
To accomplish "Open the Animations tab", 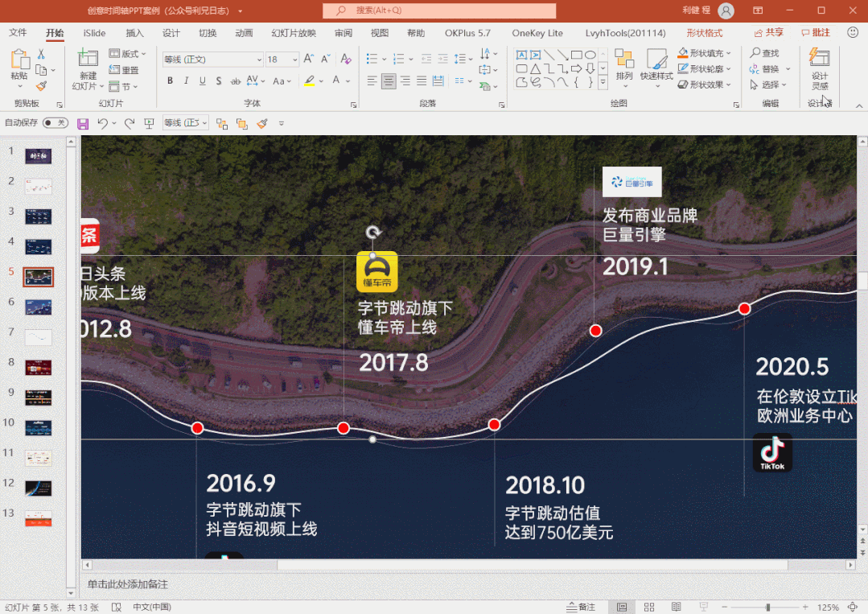I will point(244,33).
